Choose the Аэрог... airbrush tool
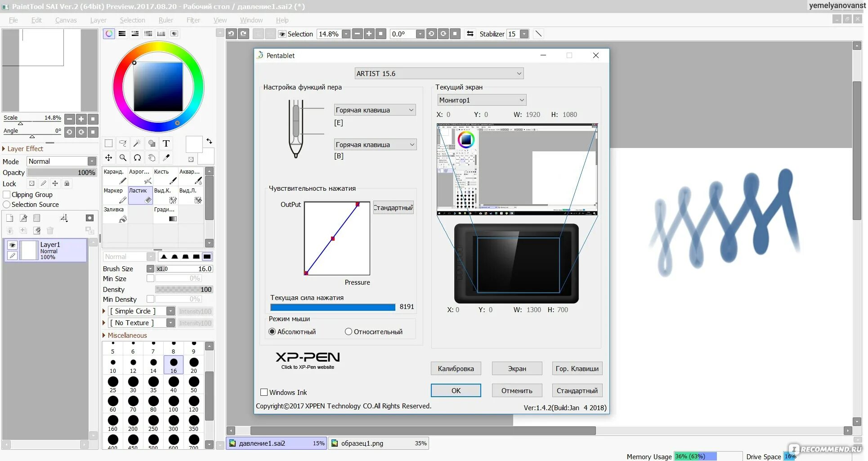 coord(140,176)
